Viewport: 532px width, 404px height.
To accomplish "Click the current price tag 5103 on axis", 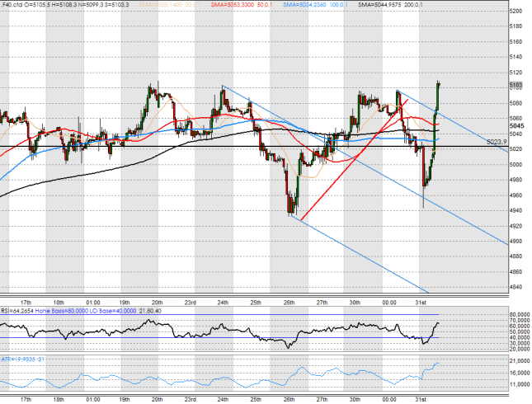I will click(x=515, y=85).
